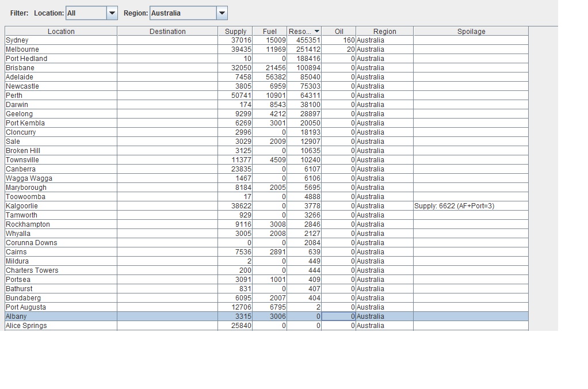This screenshot has height=389, width=588.
Task: Click Darwin's fuel value 8543
Action: tap(277, 105)
